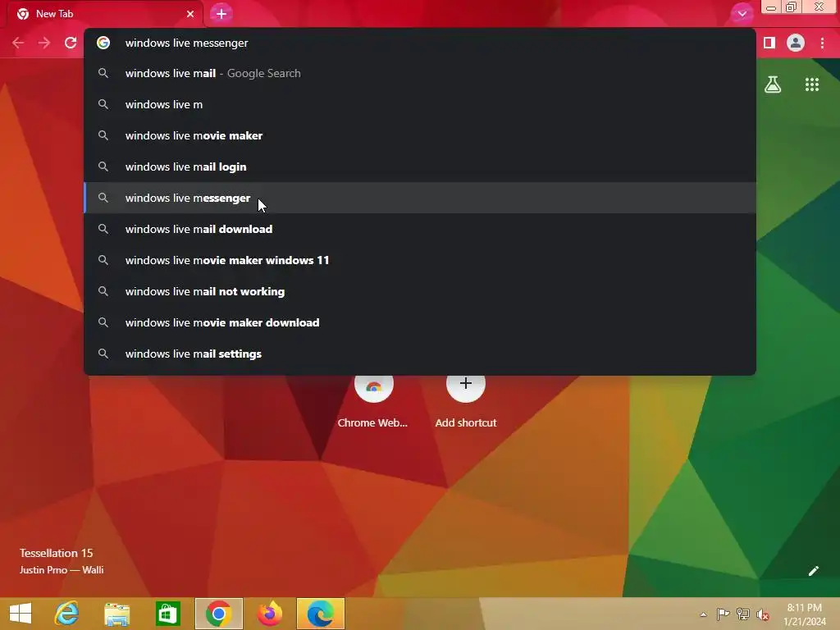The height and width of the screenshot is (630, 840).
Task: Choose suggestion windows live mail not working
Action: pyautogui.click(x=420, y=291)
